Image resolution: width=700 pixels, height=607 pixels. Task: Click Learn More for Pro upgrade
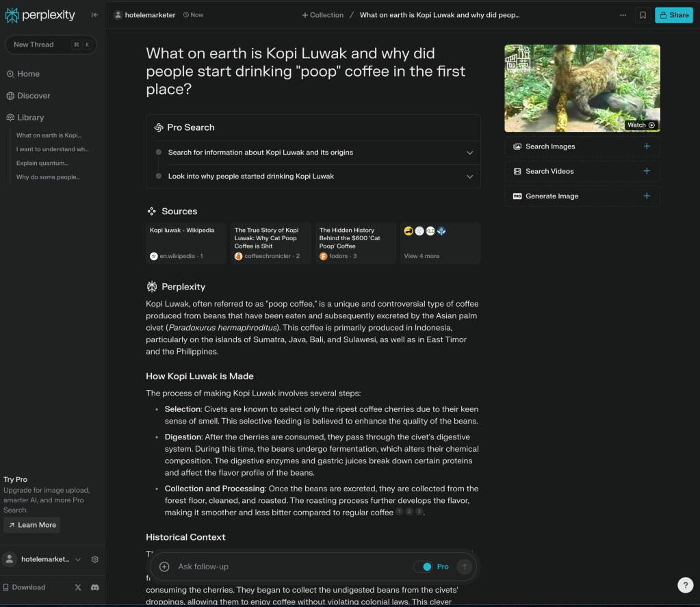[x=32, y=525]
